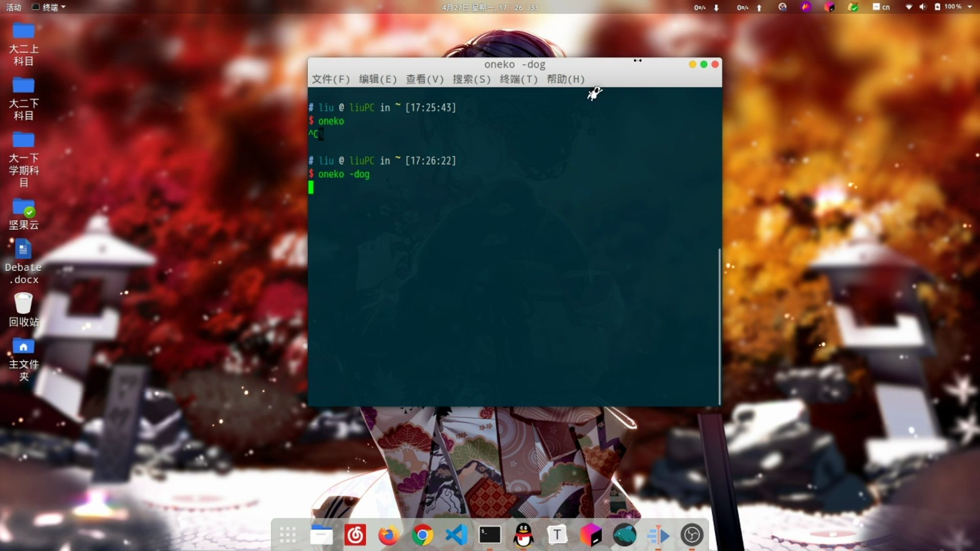
Task: Open the calendar by clicking the date
Action: coord(489,7)
